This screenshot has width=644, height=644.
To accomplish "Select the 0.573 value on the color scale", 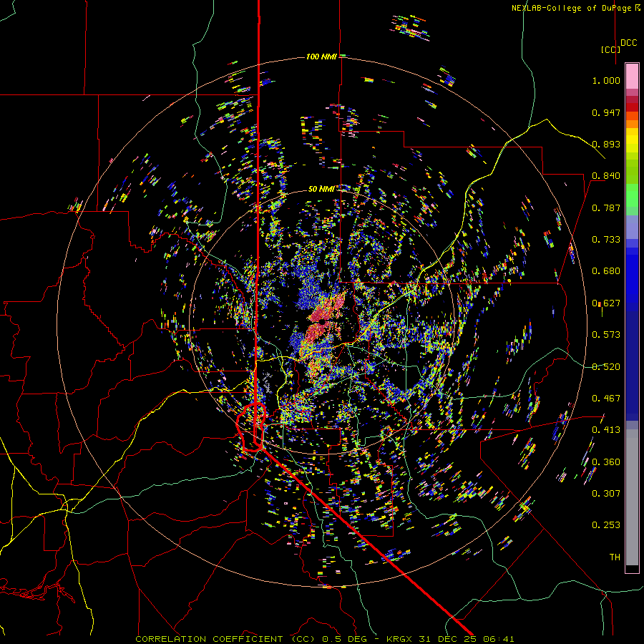I will (606, 335).
